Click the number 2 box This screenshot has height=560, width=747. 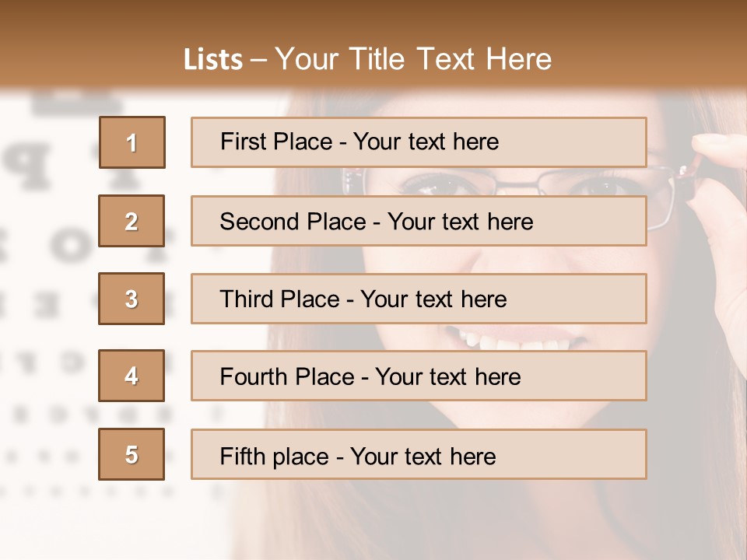point(132,221)
